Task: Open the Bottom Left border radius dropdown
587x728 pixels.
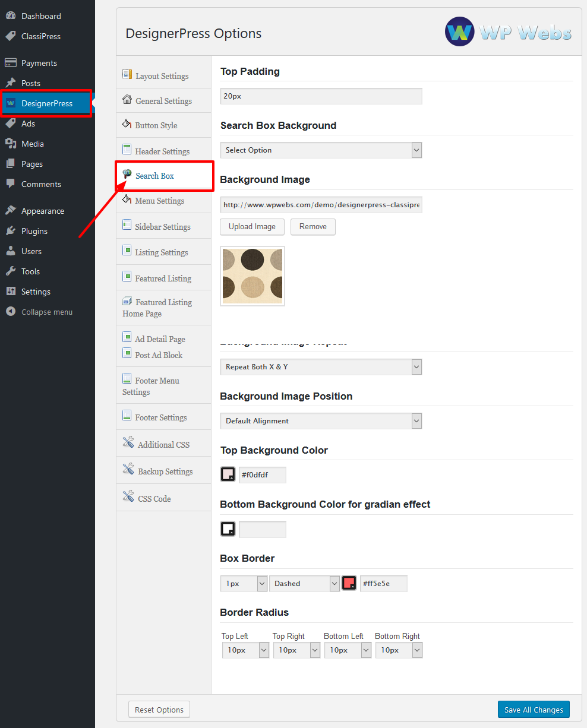Action: (x=348, y=650)
